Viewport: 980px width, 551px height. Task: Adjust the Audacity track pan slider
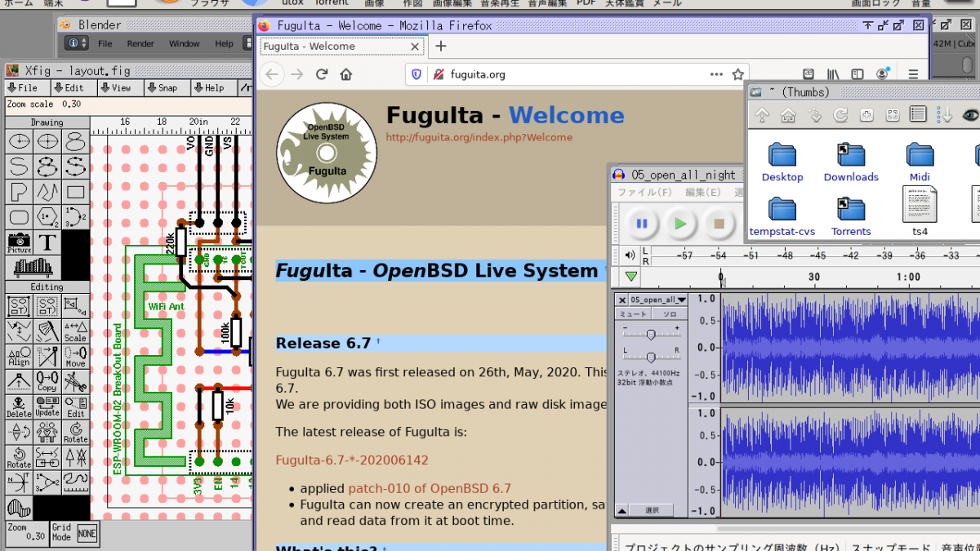click(x=651, y=357)
